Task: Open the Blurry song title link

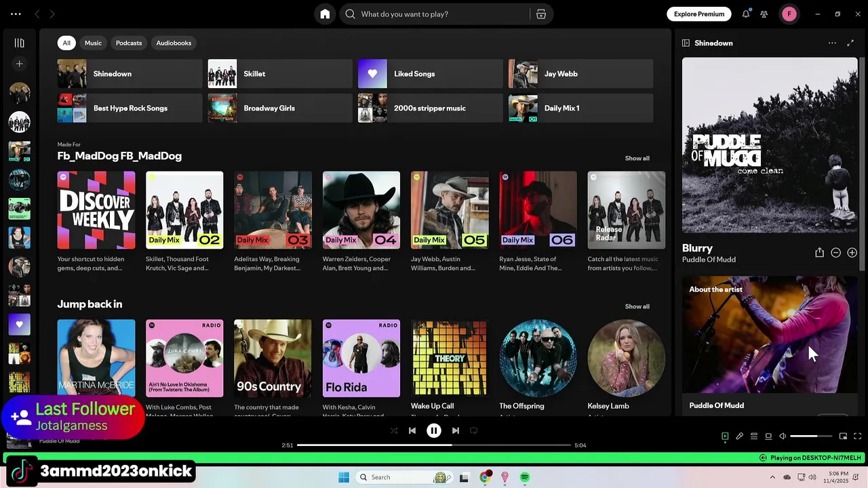Action: pos(697,248)
